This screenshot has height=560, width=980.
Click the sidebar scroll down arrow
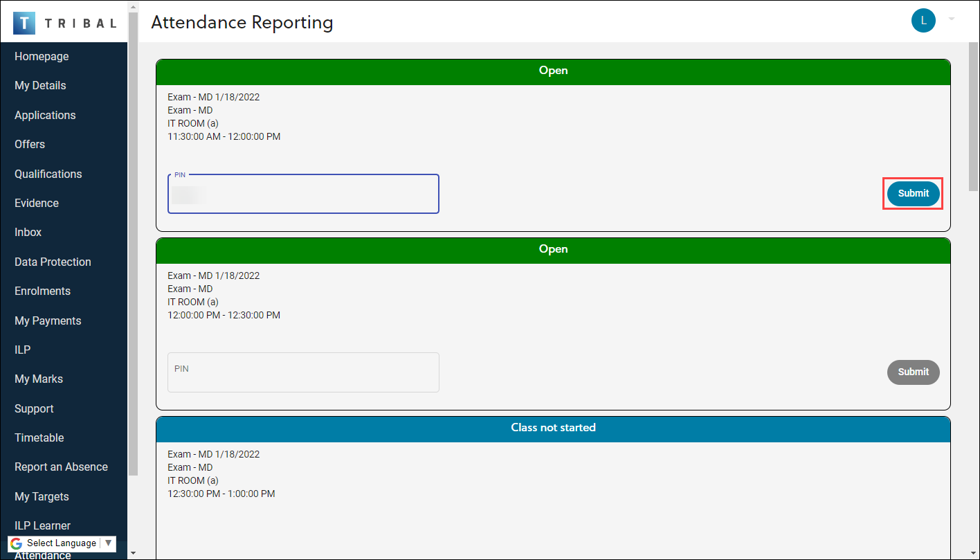(x=133, y=553)
